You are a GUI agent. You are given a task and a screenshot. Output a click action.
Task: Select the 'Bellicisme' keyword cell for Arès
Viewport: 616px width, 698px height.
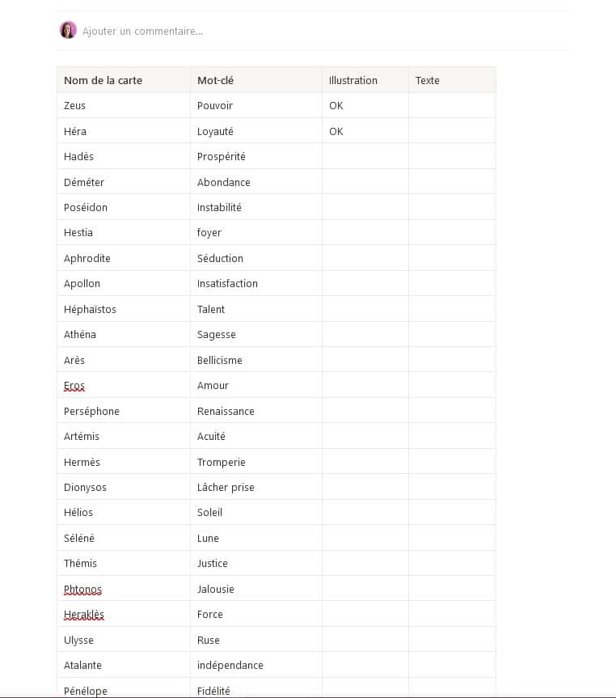click(x=256, y=360)
